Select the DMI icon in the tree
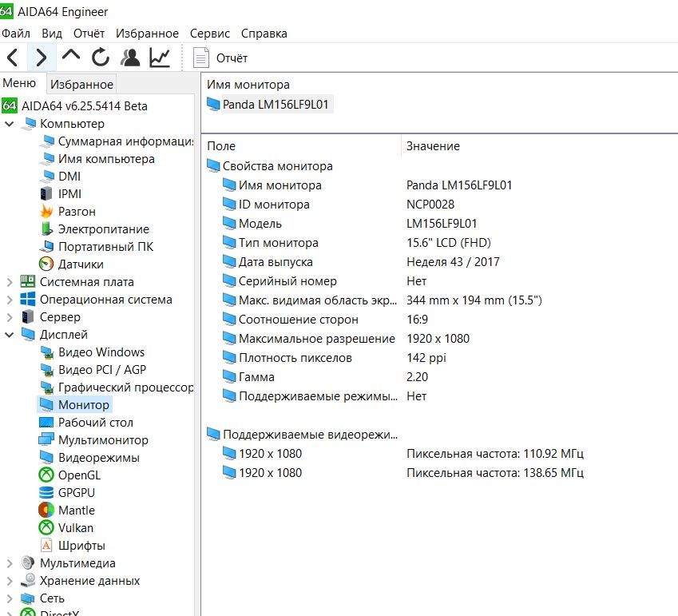 [46, 177]
